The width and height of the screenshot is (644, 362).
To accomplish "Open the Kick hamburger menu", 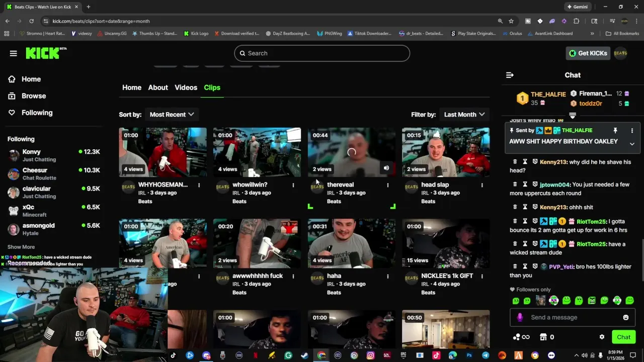I will (x=14, y=53).
